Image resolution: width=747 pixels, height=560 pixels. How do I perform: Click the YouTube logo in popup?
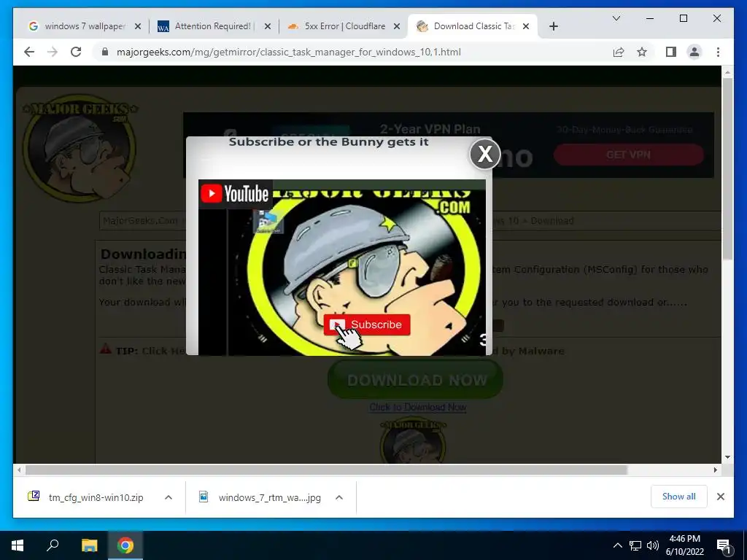tap(235, 194)
